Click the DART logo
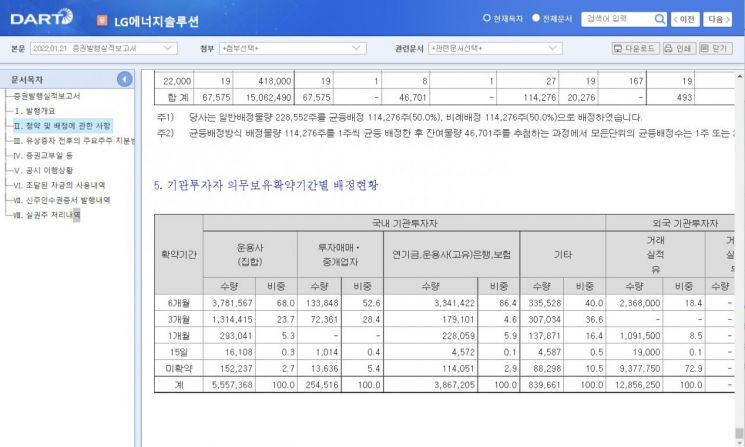745x447 pixels. point(42,18)
